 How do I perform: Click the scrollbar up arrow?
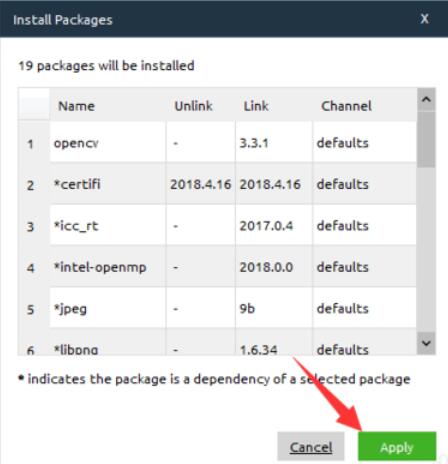click(x=426, y=99)
